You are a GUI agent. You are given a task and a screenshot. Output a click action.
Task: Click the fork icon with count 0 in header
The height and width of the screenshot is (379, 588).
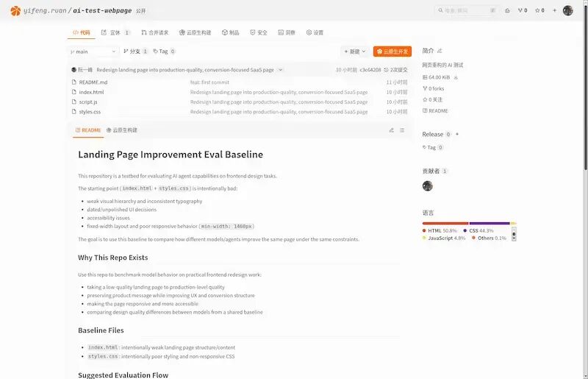pyautogui.click(x=523, y=10)
